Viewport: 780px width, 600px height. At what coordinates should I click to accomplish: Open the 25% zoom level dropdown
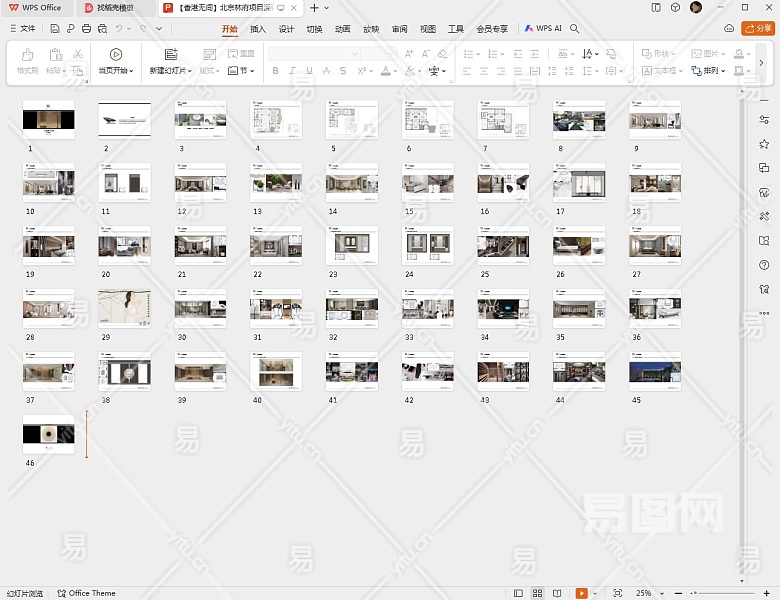point(648,593)
